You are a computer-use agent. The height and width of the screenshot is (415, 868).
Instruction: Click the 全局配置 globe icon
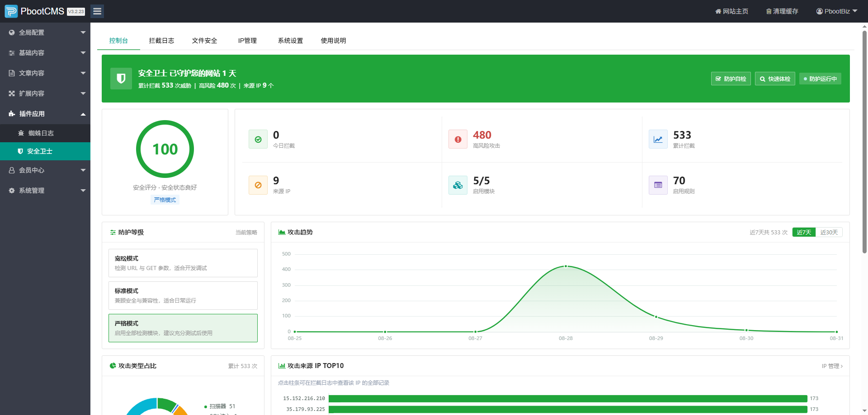click(x=12, y=33)
